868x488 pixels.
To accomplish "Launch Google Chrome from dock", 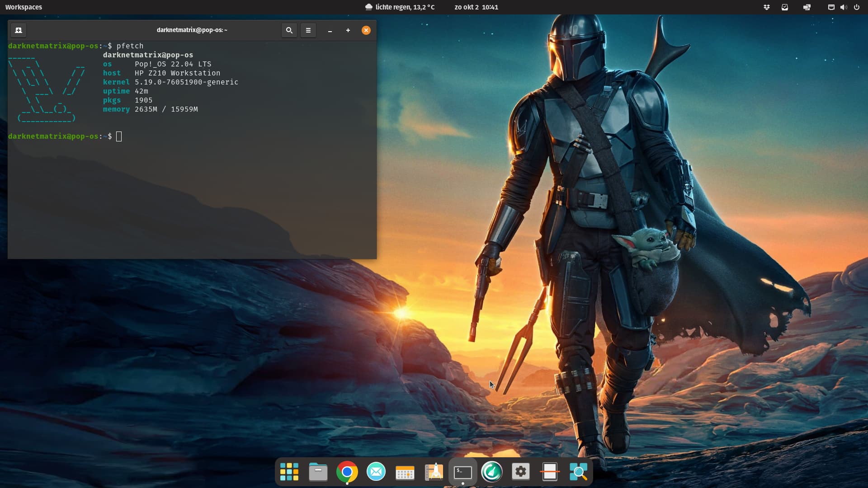I will point(347,472).
